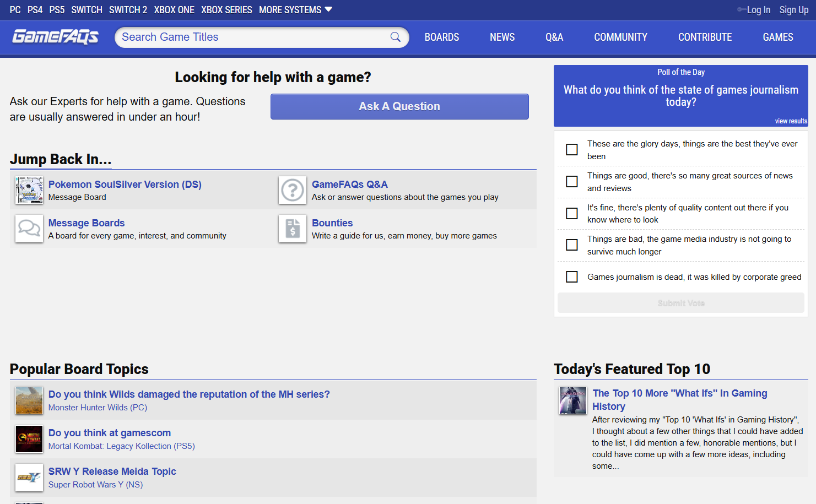Screen dimensions: 816x504
Task: Open the News menu
Action: point(502,37)
